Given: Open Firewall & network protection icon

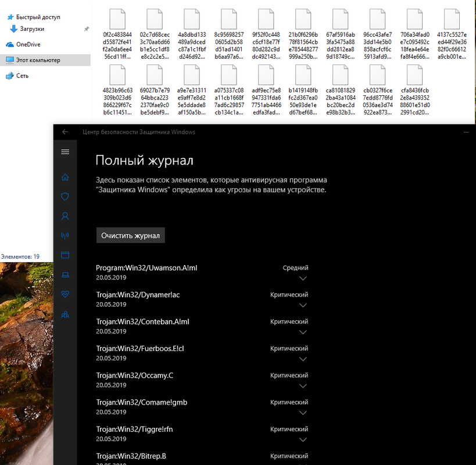Looking at the screenshot, I should [x=65, y=235].
